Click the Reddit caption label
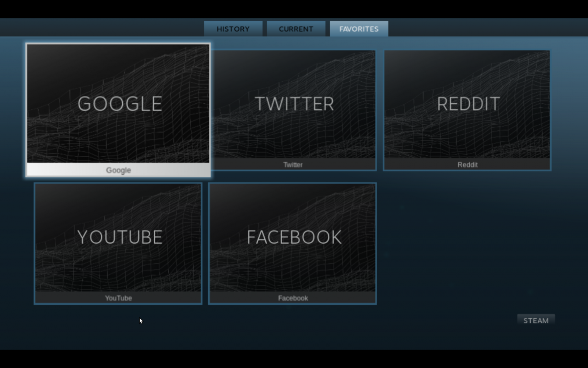588x368 pixels. (x=467, y=165)
